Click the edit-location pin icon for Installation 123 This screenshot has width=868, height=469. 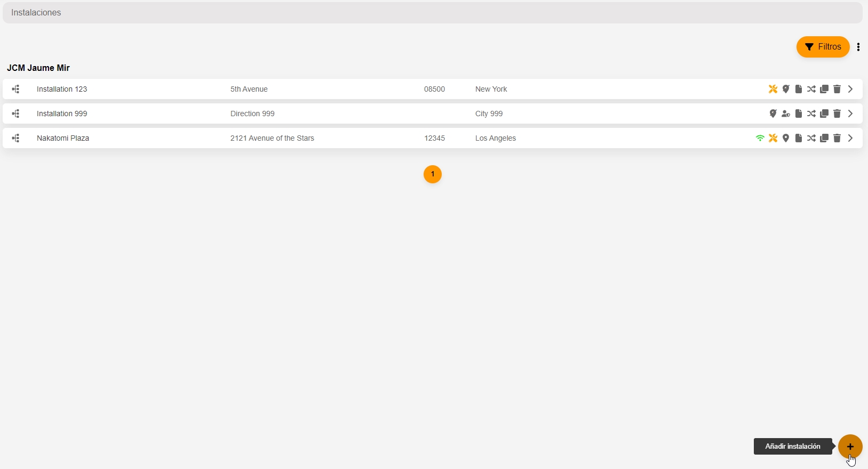786,89
